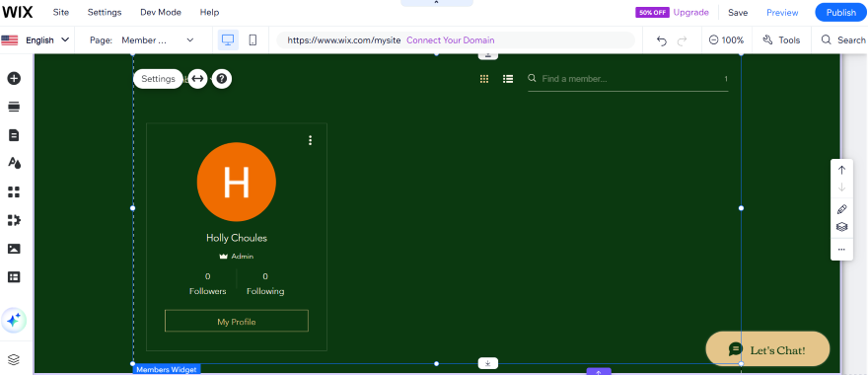868x375 pixels.
Task: Click the site URL address field
Action: coord(455,39)
